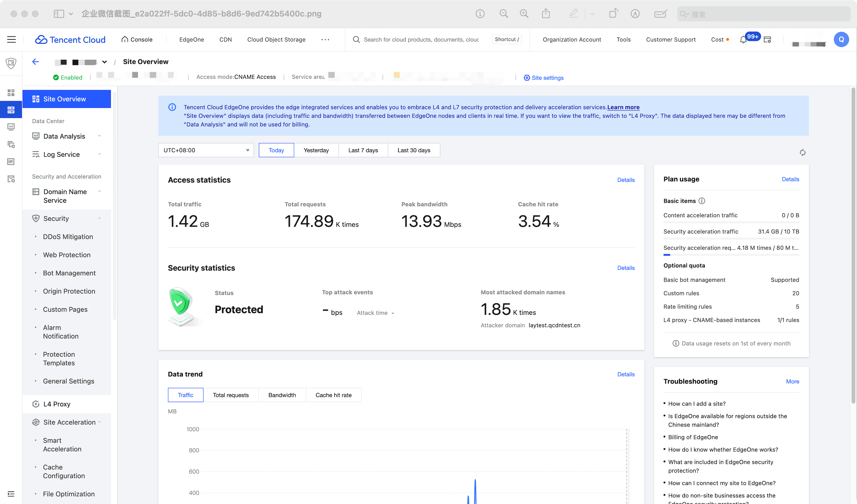Click the L4 Proxy sidebar icon
The width and height of the screenshot is (857, 504).
36,404
